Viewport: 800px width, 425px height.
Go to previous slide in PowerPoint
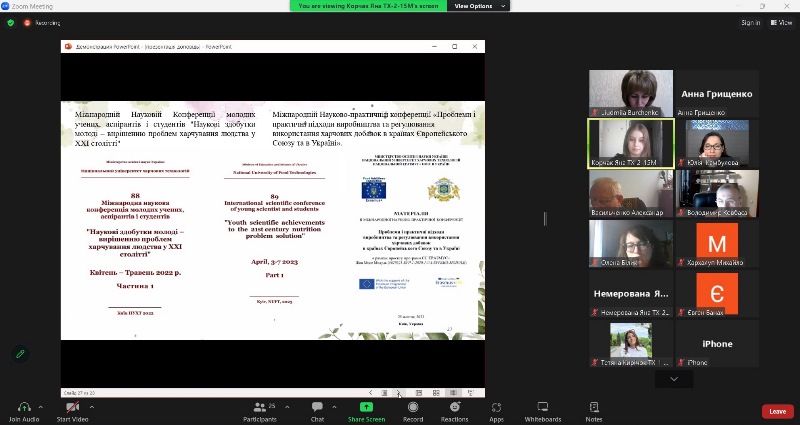tap(371, 393)
